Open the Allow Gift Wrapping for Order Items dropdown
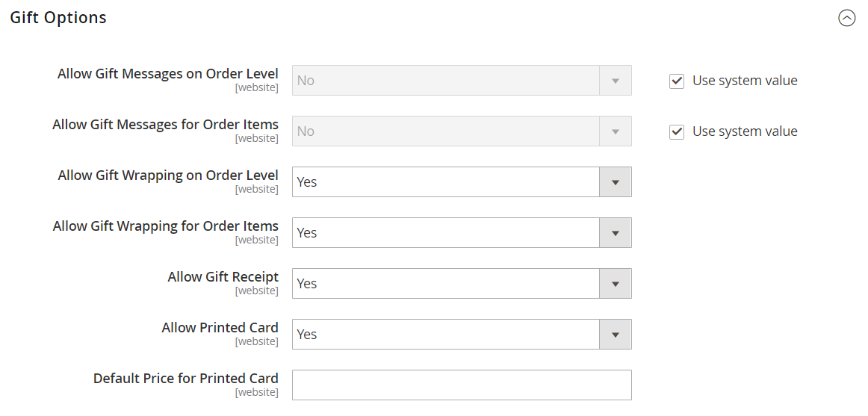868x416 pixels. pyautogui.click(x=462, y=233)
